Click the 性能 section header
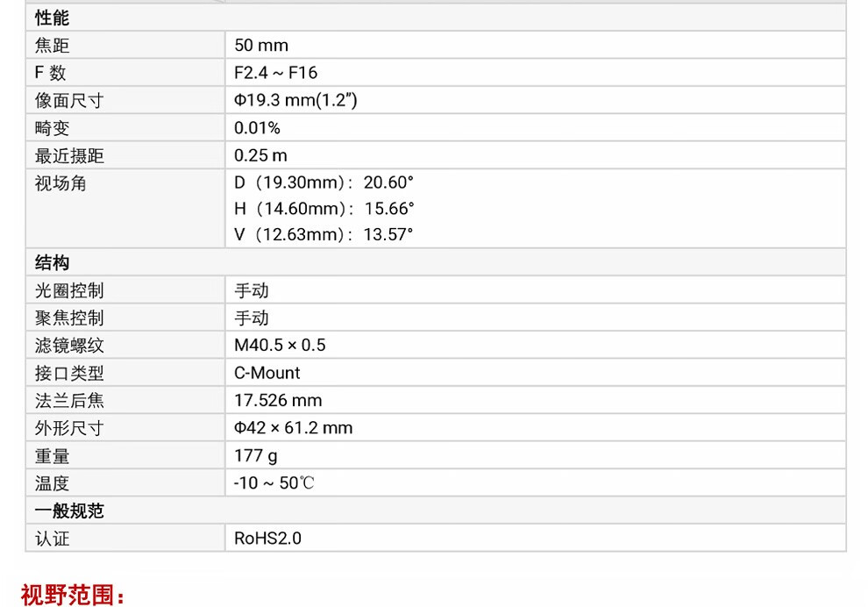Screen dimensions: 868x607 52,18
